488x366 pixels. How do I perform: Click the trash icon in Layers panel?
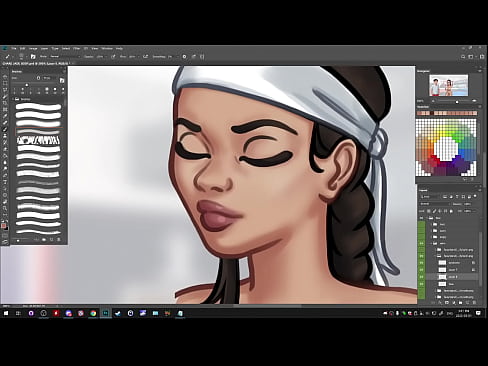(474, 303)
